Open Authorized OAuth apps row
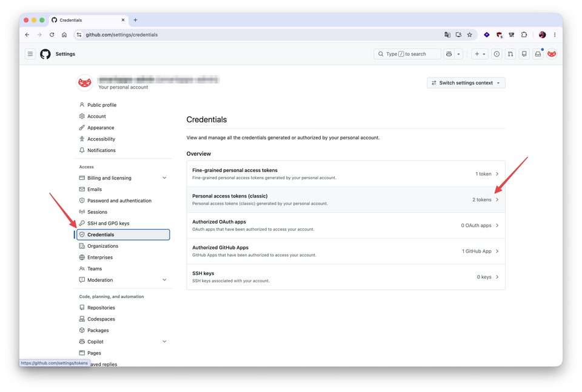Screen dimensions: 582x392 346,225
